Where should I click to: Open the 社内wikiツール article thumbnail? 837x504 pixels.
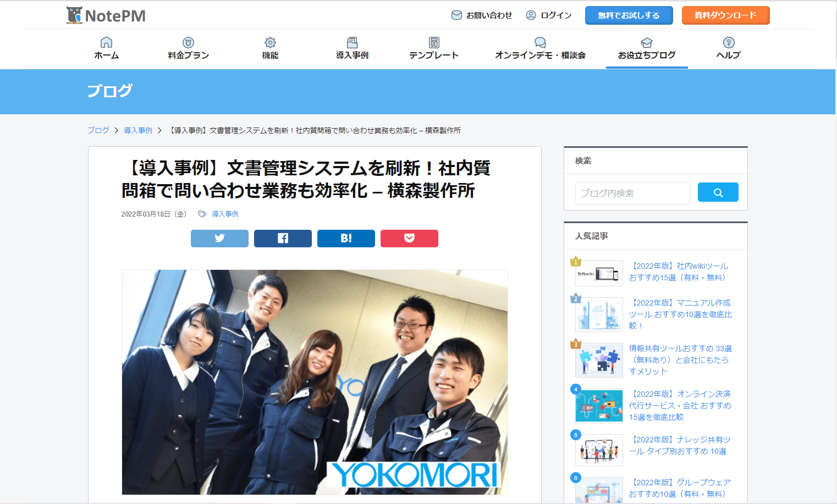click(599, 273)
